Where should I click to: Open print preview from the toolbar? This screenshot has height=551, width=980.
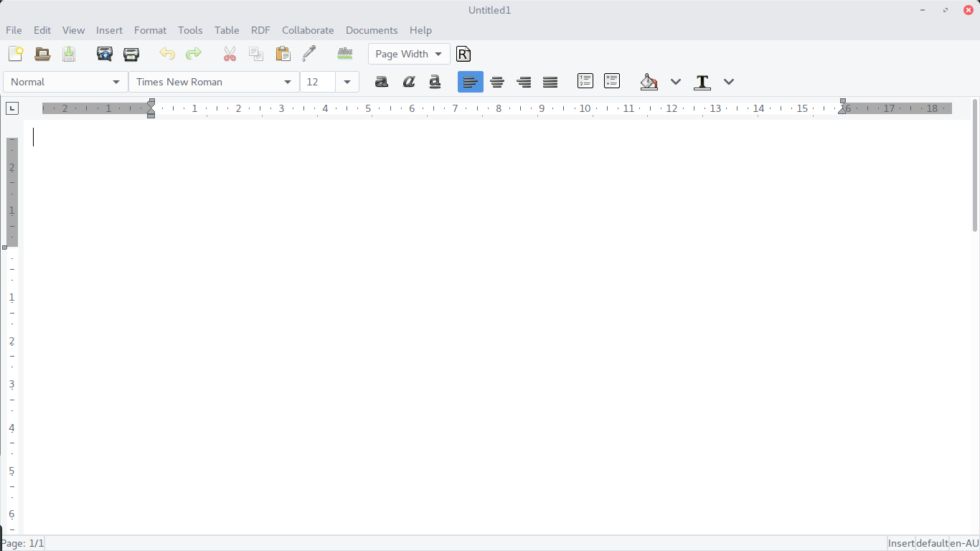105,54
